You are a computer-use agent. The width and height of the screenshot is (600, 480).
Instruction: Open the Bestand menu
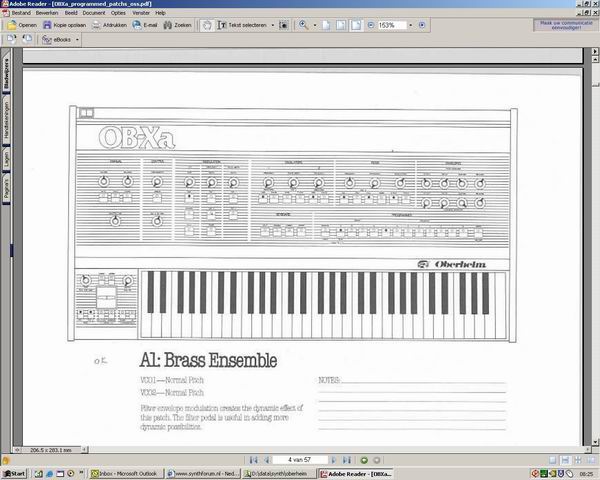[21, 13]
